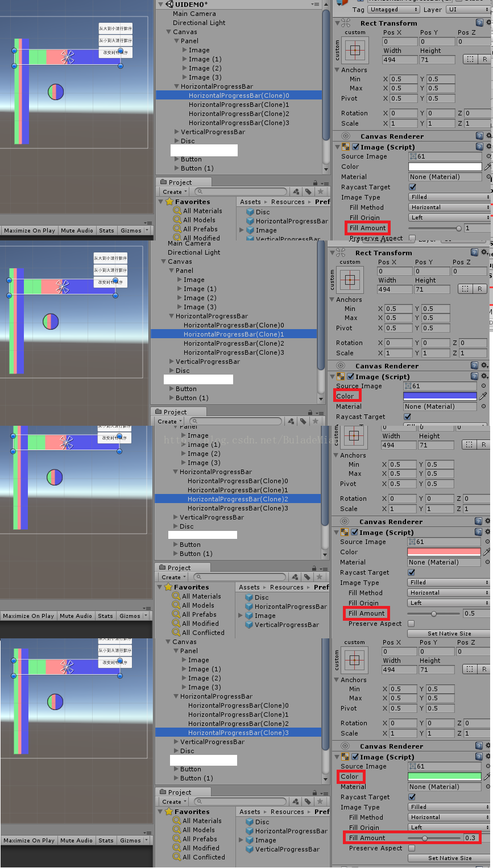The image size is (493, 868).
Task: Select Disc prefab in Clone)0 Project panel
Action: pyautogui.click(x=258, y=212)
